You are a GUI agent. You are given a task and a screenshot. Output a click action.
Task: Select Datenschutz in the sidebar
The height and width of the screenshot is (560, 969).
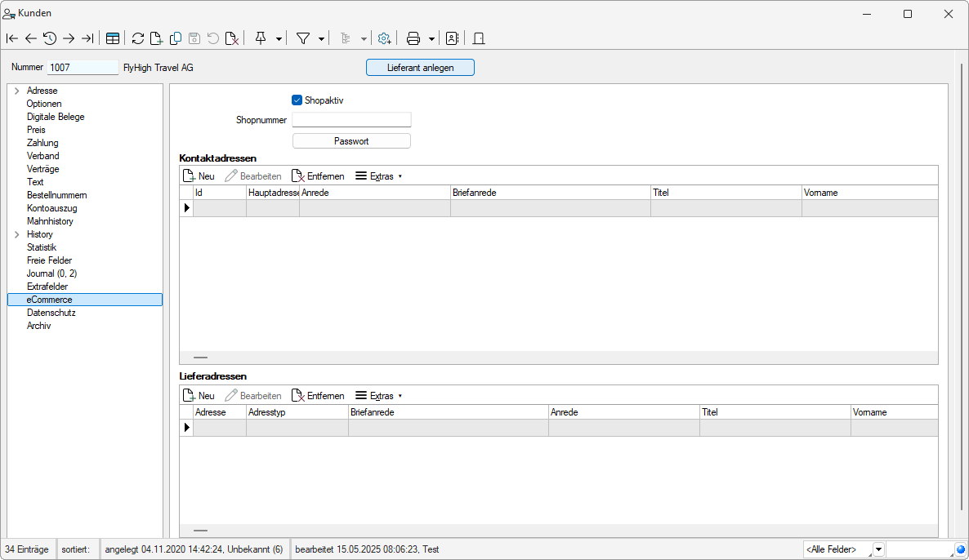51,313
